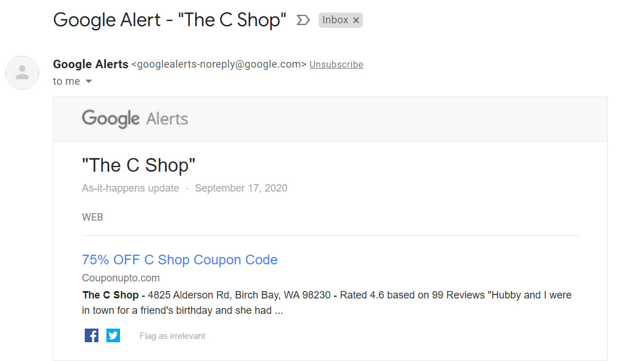Remove the Inbox label with its x
The height and width of the screenshot is (361, 644).
tap(356, 20)
